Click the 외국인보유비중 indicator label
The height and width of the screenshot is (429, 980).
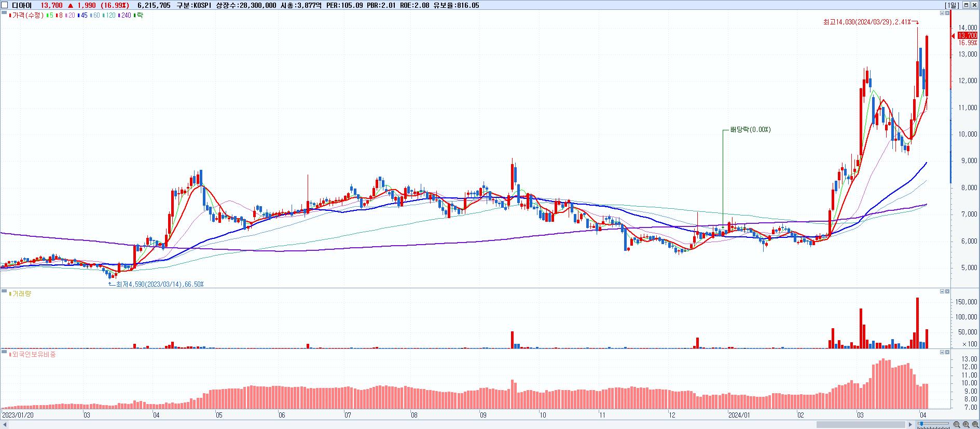coord(32,355)
